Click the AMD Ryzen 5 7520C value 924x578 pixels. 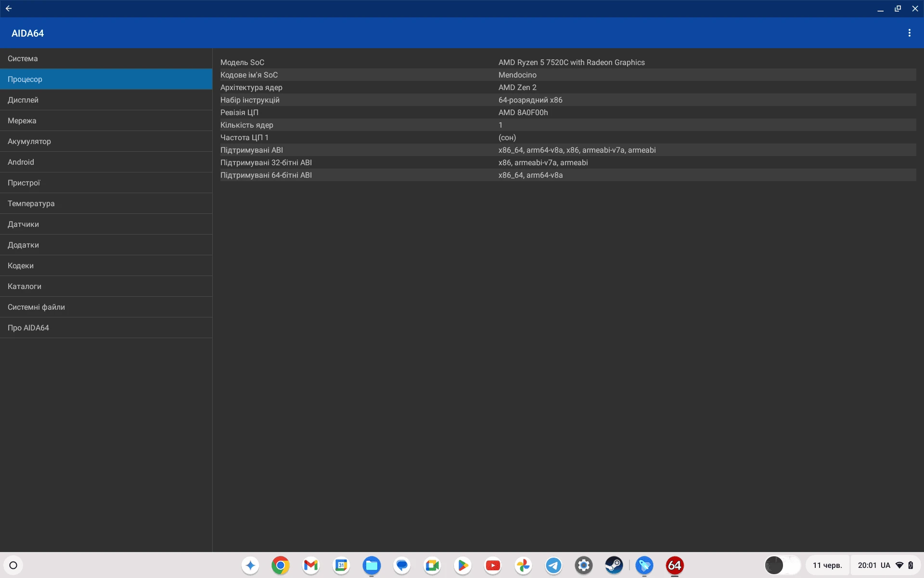click(571, 62)
